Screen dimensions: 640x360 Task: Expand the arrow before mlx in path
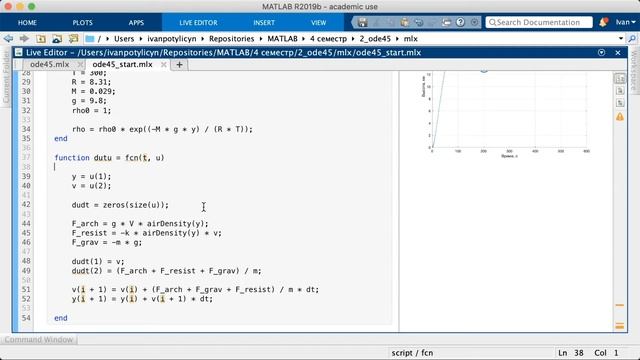[397, 39]
